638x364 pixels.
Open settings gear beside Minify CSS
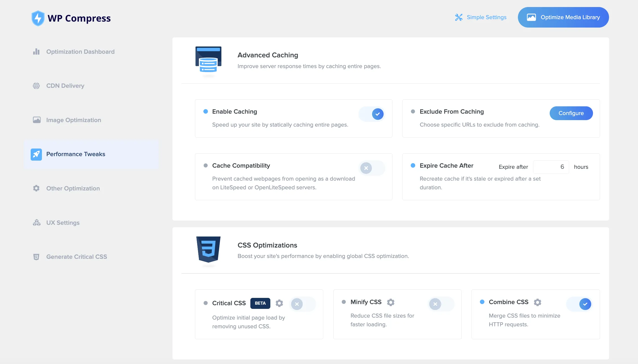(x=390, y=302)
